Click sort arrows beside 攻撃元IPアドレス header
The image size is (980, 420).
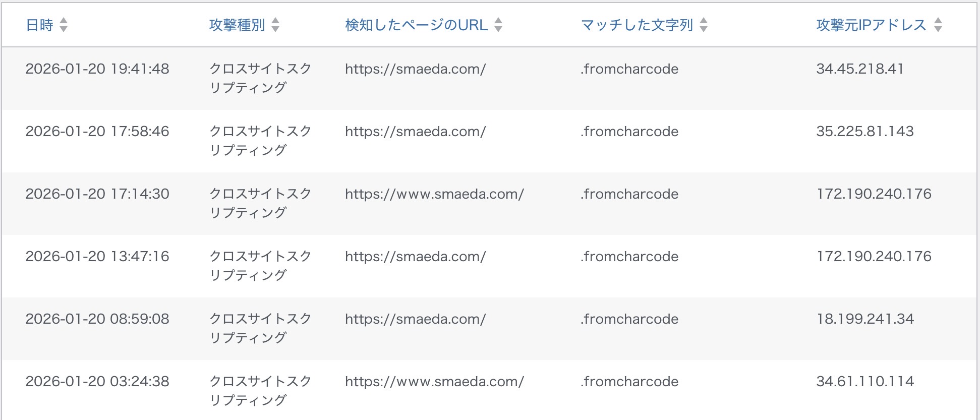[x=938, y=25]
